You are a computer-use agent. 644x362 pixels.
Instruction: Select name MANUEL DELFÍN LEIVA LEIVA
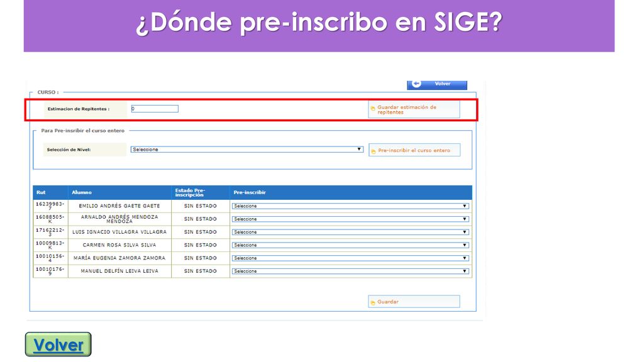point(119,271)
